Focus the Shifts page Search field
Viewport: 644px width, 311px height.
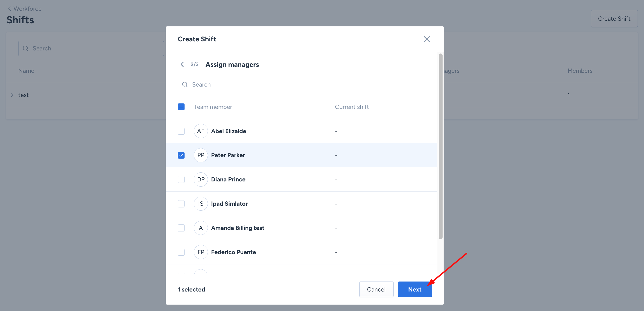tap(91, 49)
